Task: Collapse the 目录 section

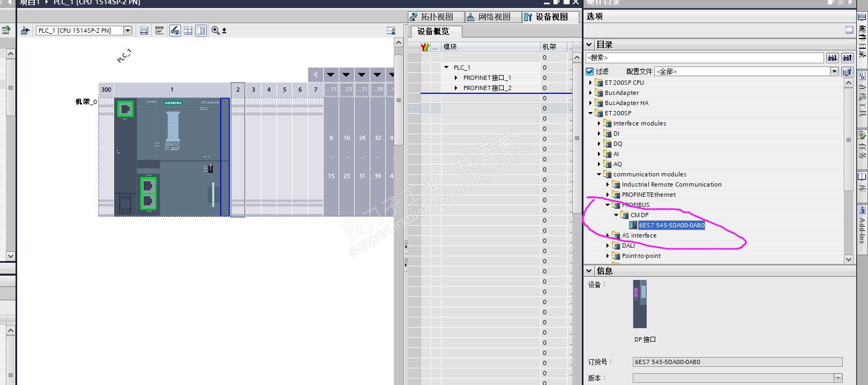Action: pyautogui.click(x=589, y=45)
